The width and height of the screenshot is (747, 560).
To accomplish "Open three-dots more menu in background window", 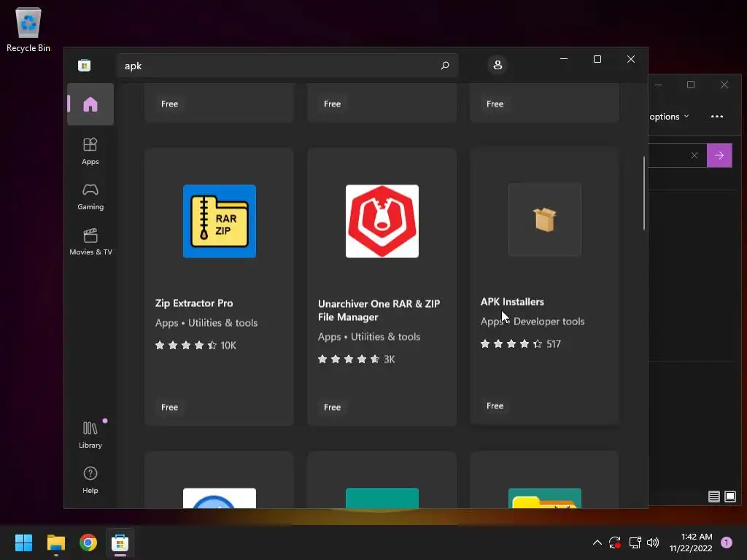I will tap(717, 117).
